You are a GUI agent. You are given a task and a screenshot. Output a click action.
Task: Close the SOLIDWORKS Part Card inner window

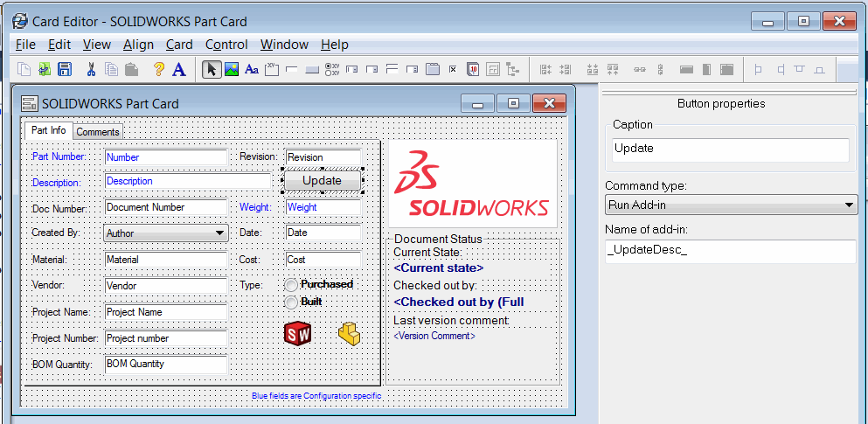[549, 103]
